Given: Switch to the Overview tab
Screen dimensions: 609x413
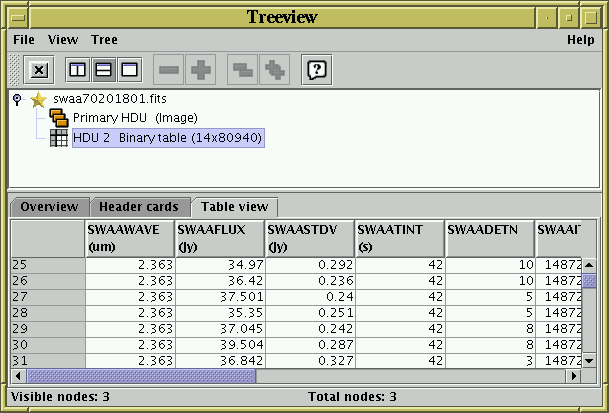Looking at the screenshot, I should click(49, 207).
